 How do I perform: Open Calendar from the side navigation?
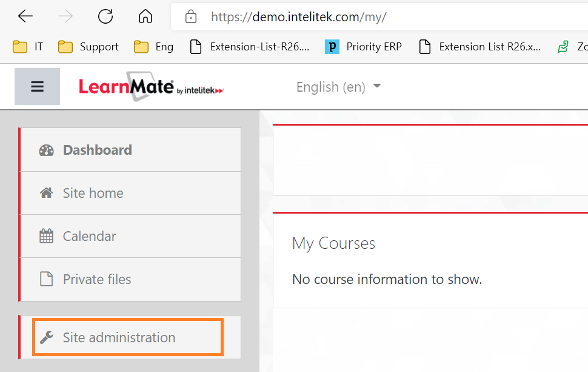pos(130,236)
